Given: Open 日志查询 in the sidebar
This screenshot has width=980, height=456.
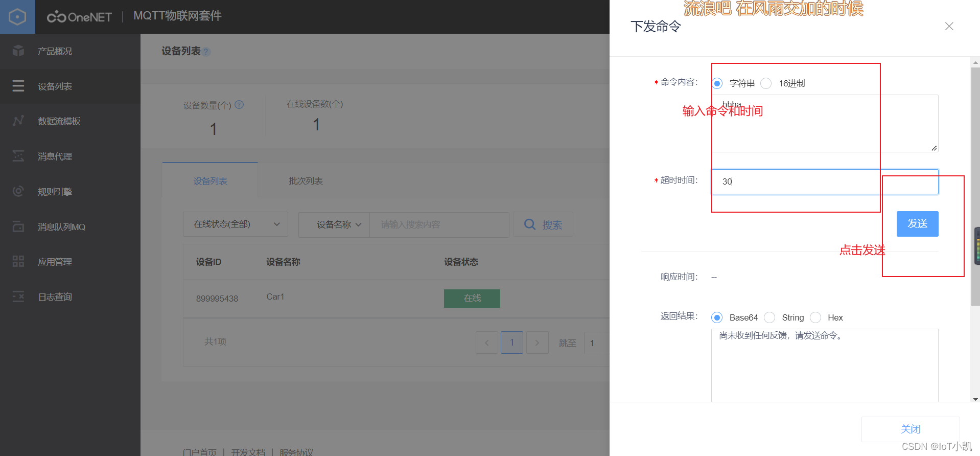Looking at the screenshot, I should [70, 297].
